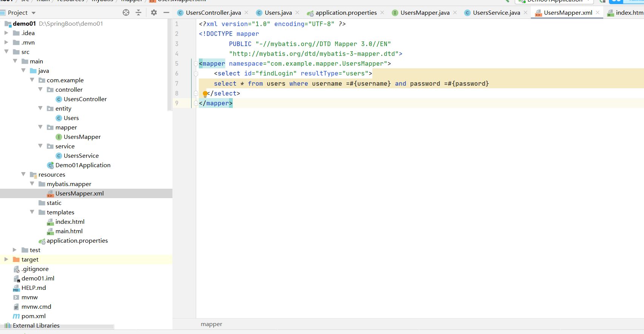The width and height of the screenshot is (644, 334).
Task: Collapse the resources folder
Action: pos(23,174)
